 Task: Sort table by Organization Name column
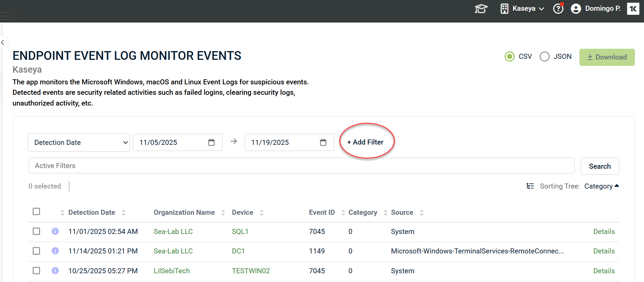(x=184, y=212)
